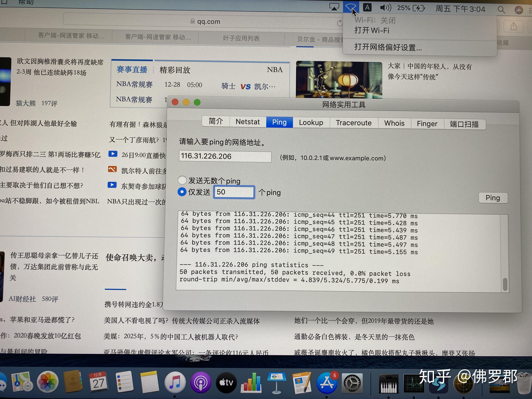This screenshot has height=399, width=532.
Task: Open Contacts from the Dock
Action: pyautogui.click(x=73, y=382)
